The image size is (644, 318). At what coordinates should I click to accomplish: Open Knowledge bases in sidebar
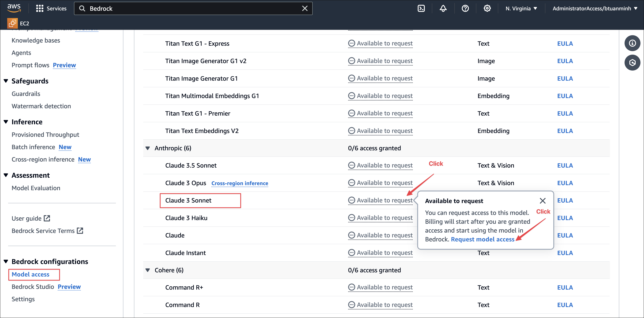click(x=36, y=41)
